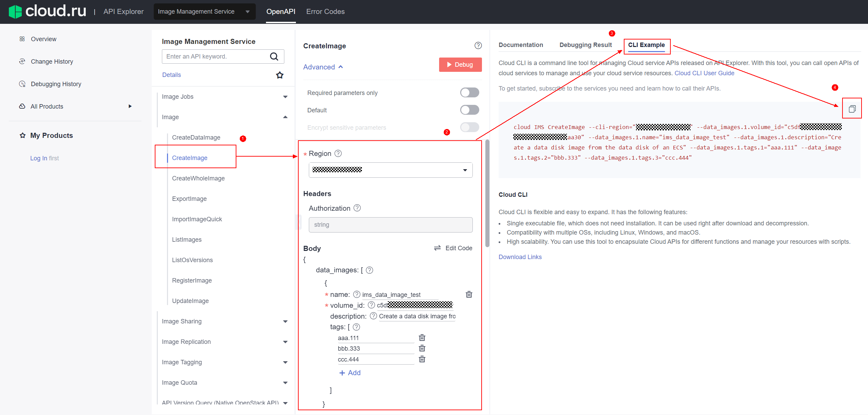This screenshot has width=868, height=415.
Task: Star the Image Management Service as favorite
Action: [280, 75]
